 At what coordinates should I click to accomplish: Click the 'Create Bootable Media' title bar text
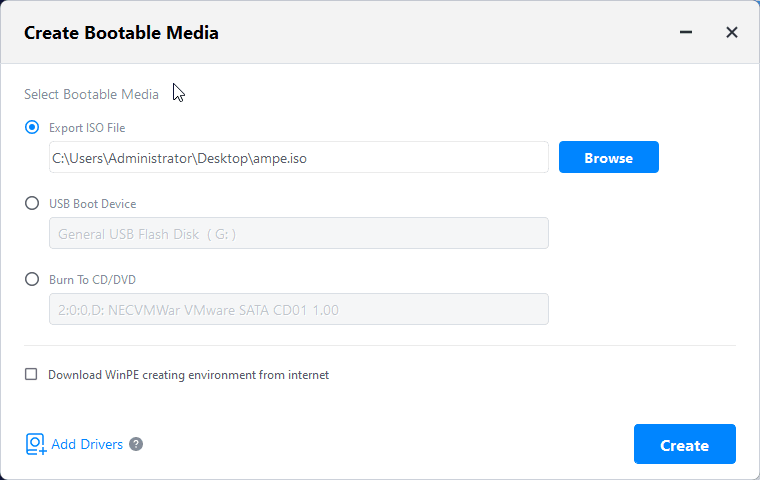121,33
